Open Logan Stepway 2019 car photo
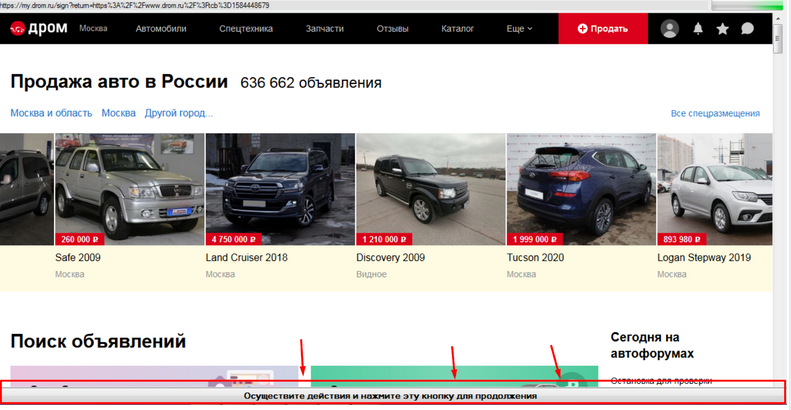The image size is (791, 410). click(714, 189)
